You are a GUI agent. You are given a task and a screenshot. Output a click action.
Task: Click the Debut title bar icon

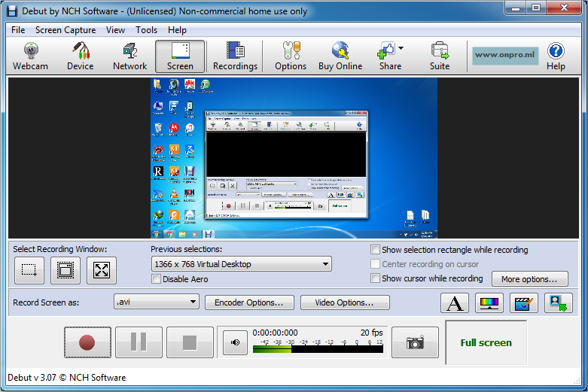[12, 11]
